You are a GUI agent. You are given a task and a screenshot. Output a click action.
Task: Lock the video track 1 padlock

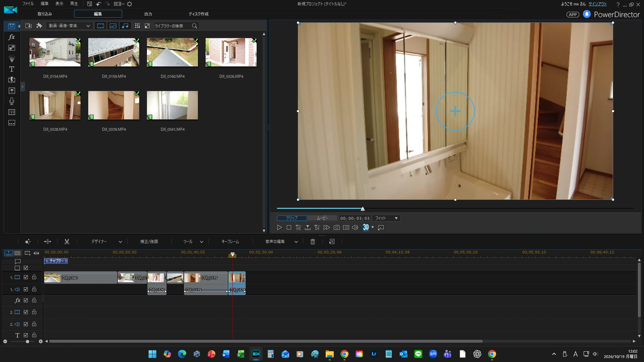34,277
